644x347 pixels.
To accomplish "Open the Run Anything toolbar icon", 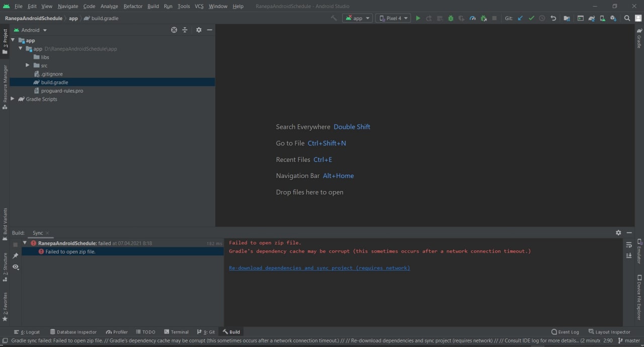I will coord(581,18).
